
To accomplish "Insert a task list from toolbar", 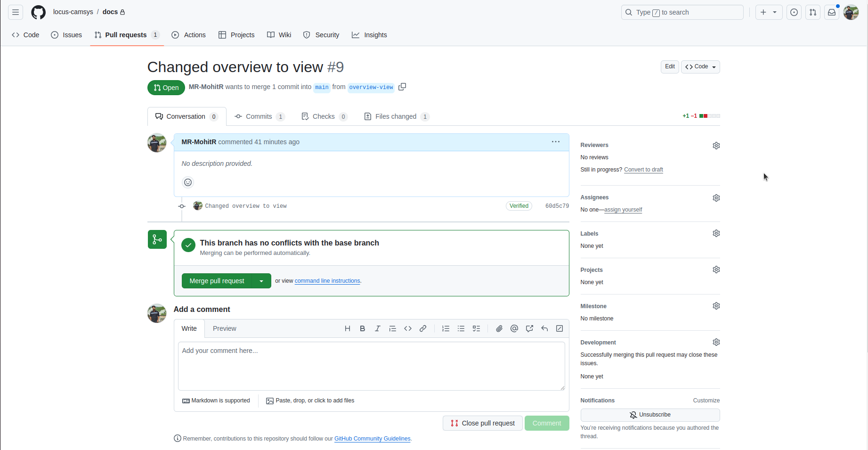I will coord(476,328).
